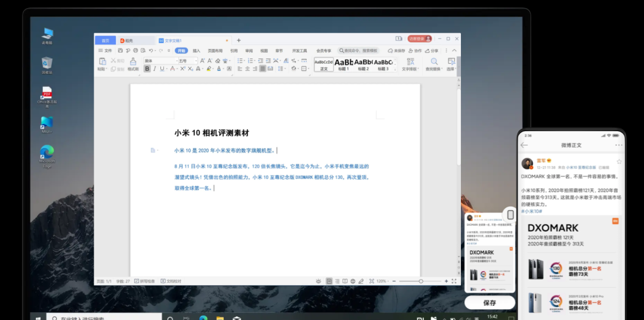Viewport: 644px width, 320px height.
Task: Toggle Underline formatting button
Action: (162, 69)
